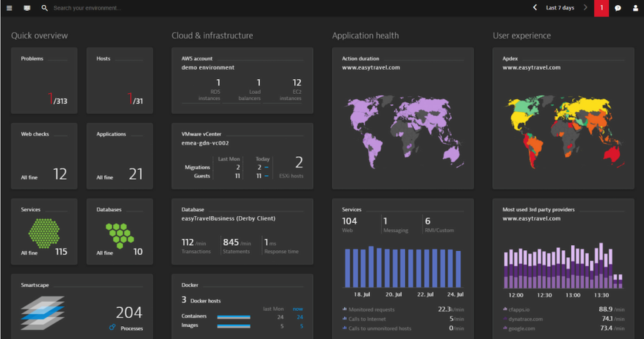The width and height of the screenshot is (644, 339).
Task: Open the navigation hamburger menu
Action: pos(9,7)
